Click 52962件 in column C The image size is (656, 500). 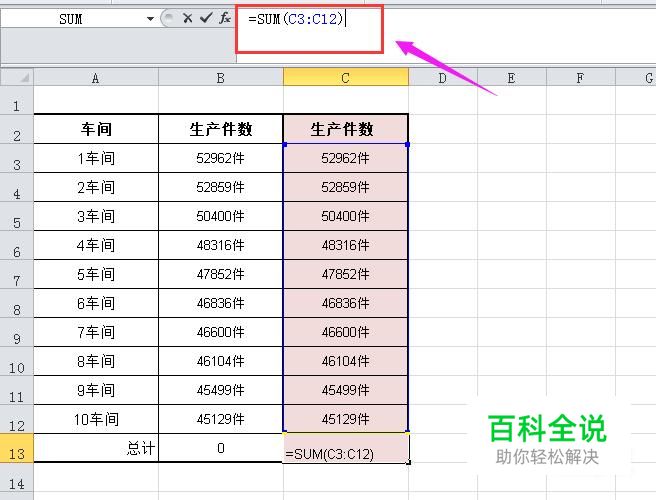(x=346, y=158)
